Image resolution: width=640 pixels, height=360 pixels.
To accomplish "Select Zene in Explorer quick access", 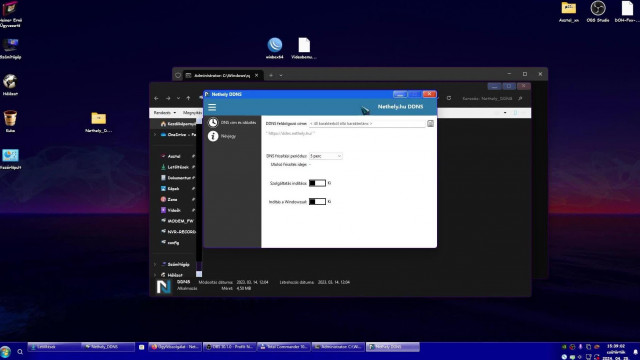I will [172, 200].
